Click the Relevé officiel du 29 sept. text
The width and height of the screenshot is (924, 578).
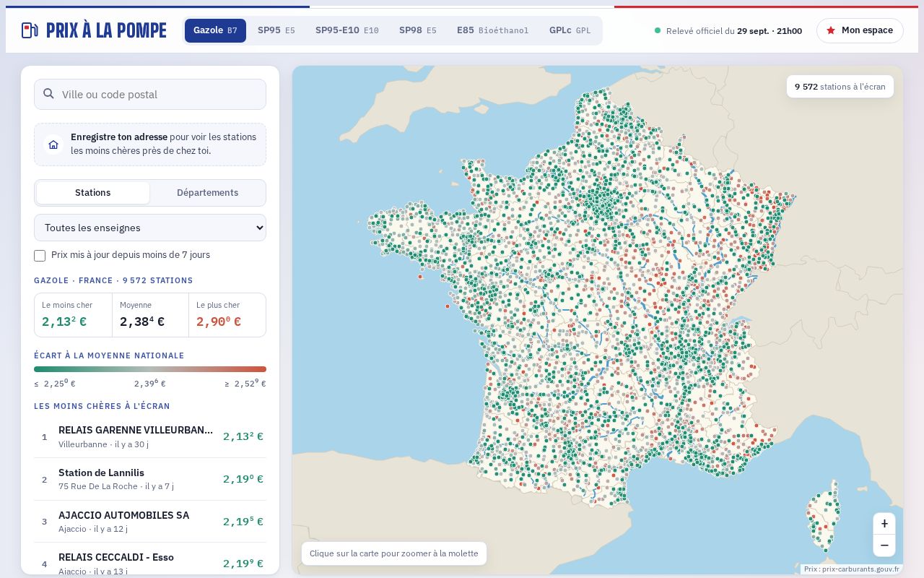point(733,31)
